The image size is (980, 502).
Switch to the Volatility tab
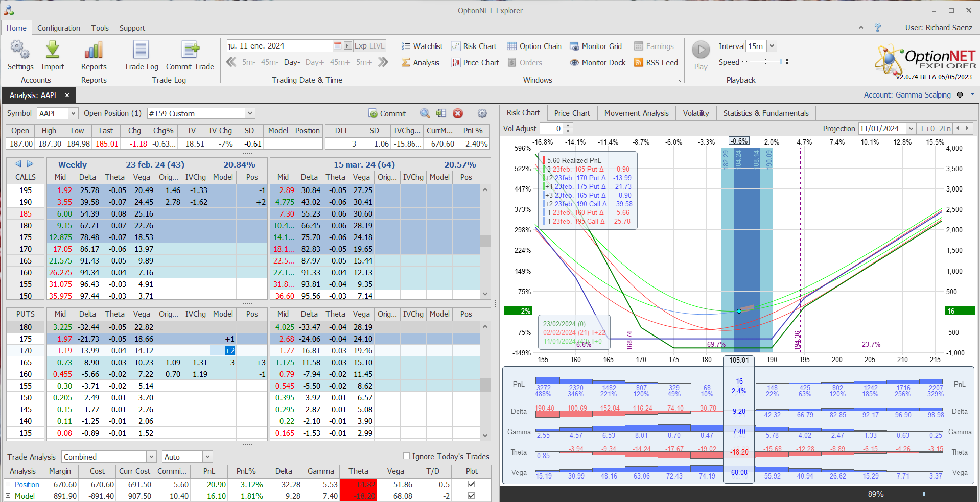click(696, 113)
